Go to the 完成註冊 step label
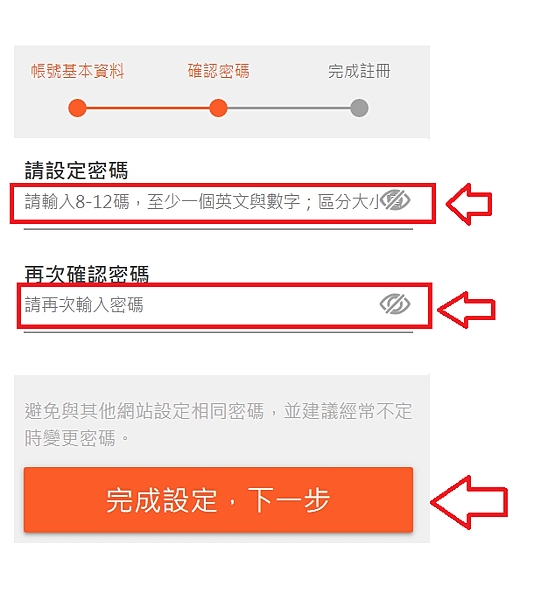534x600 pixels. (359, 71)
